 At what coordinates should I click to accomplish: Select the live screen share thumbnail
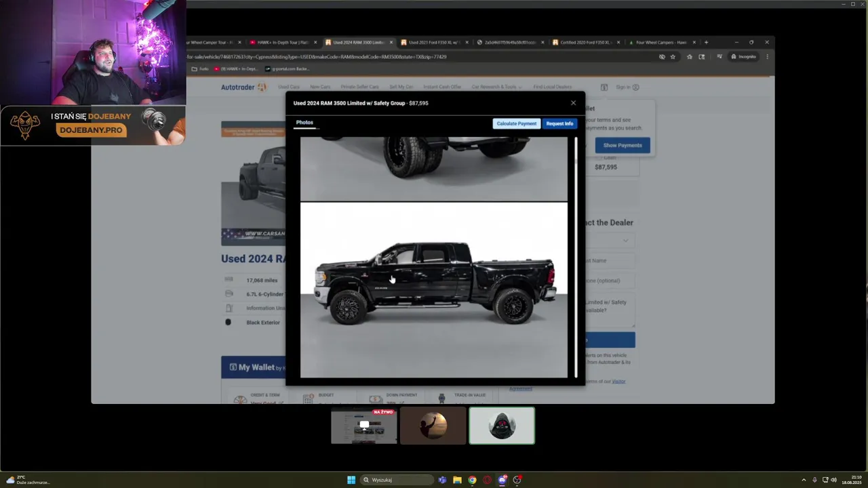click(364, 426)
